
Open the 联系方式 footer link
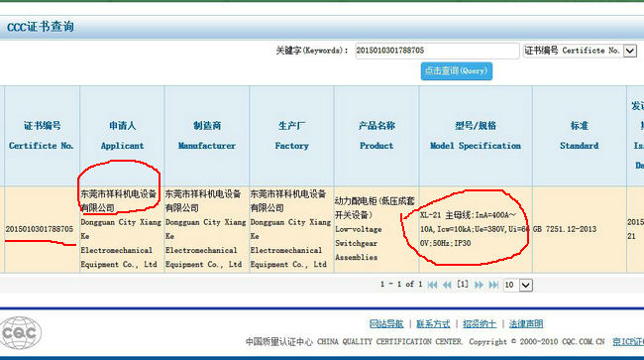[x=433, y=324]
